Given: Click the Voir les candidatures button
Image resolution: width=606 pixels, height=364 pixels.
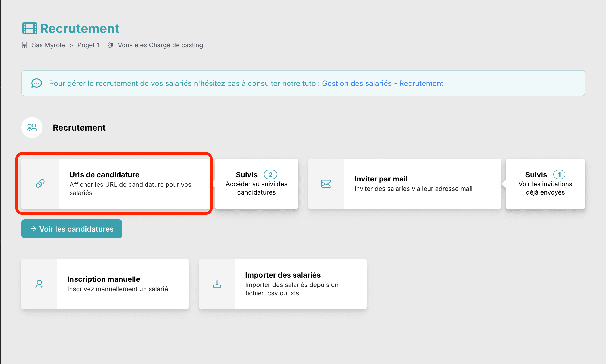Looking at the screenshot, I should point(72,229).
